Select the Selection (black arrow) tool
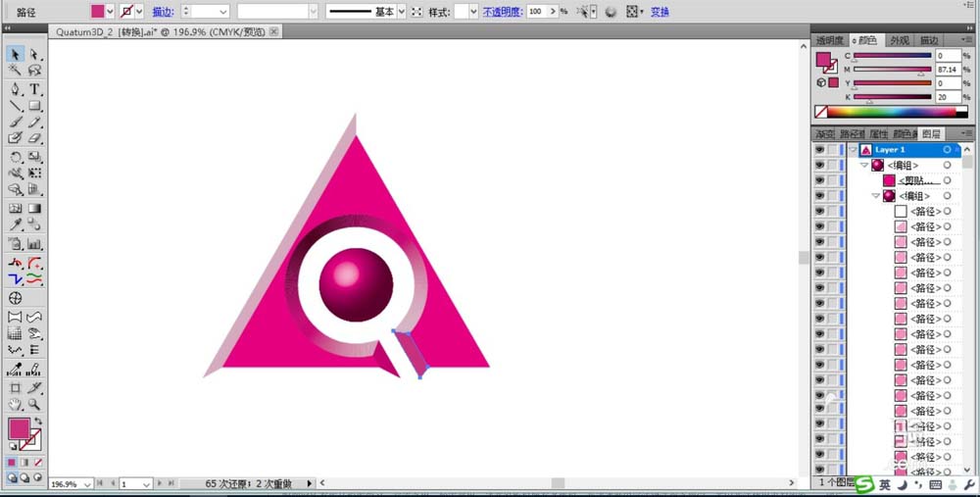980x497 pixels. (x=16, y=54)
